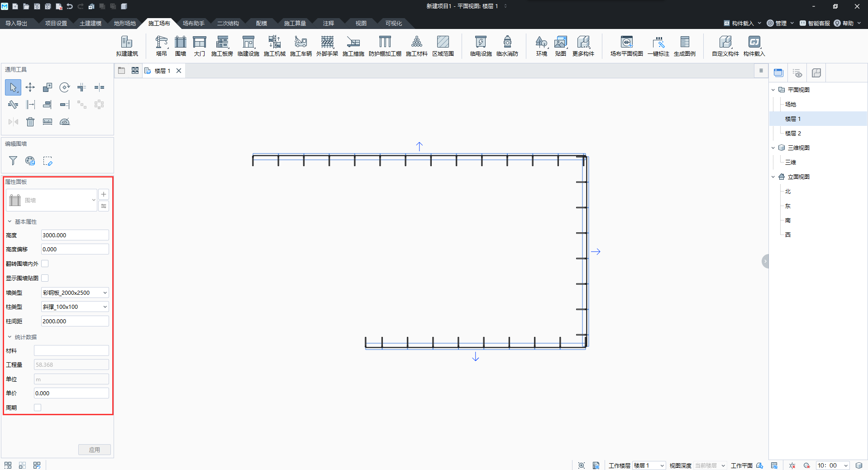Screen dimensions: 868x470
Task: Pick the 施工车辆 vehicles tool
Action: point(300,46)
